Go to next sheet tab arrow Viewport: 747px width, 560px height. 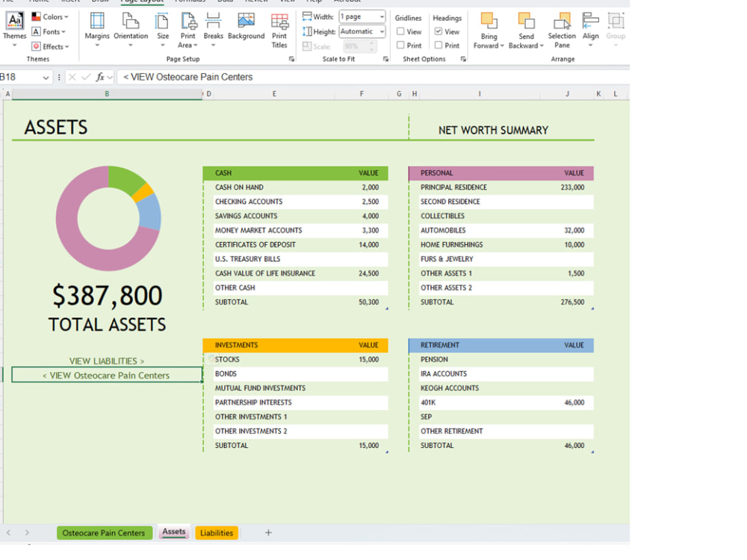coord(27,533)
